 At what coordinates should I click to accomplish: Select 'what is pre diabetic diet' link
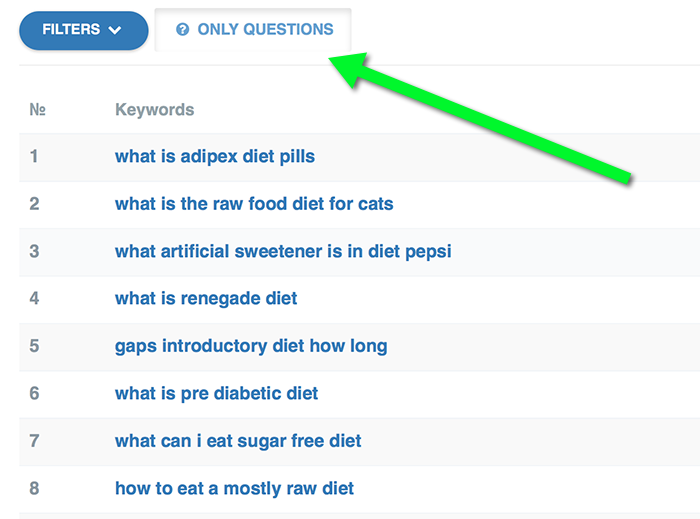click(x=217, y=393)
